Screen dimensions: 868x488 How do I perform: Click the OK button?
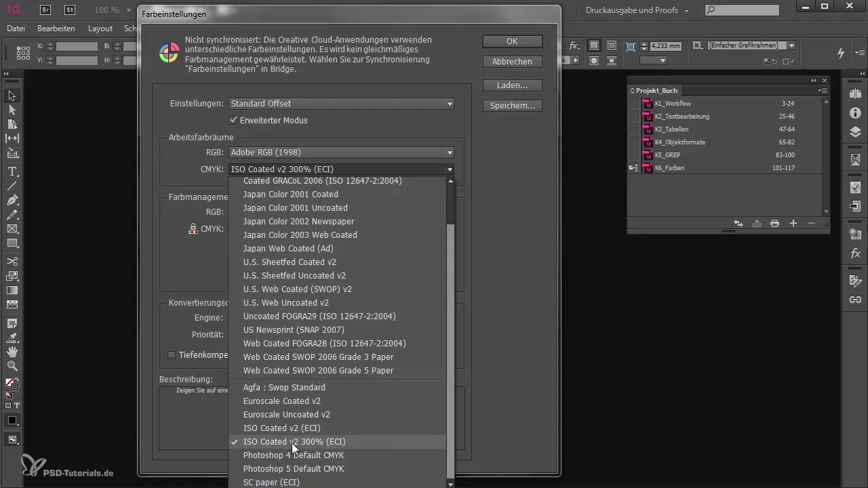coord(512,41)
